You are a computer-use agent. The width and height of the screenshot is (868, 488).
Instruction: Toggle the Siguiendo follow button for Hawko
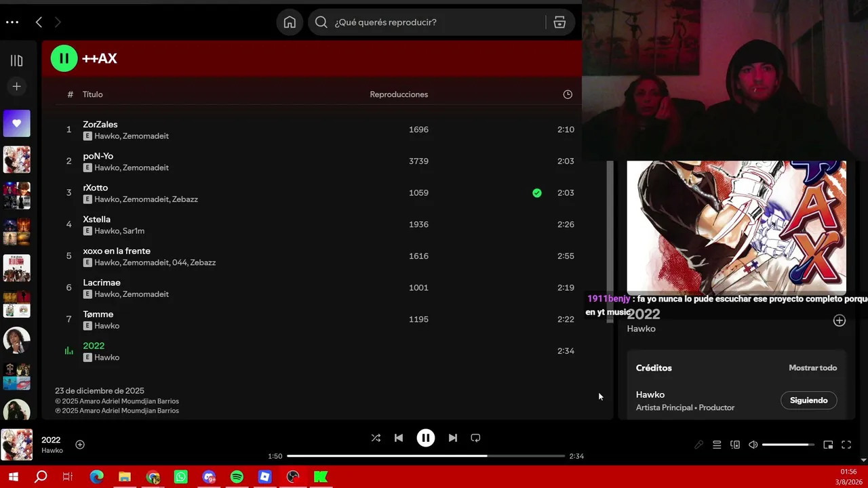pyautogui.click(x=809, y=401)
